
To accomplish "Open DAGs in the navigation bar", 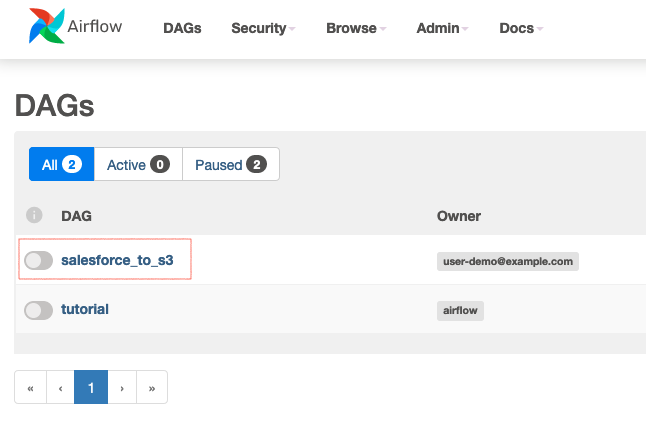I will click(x=182, y=28).
